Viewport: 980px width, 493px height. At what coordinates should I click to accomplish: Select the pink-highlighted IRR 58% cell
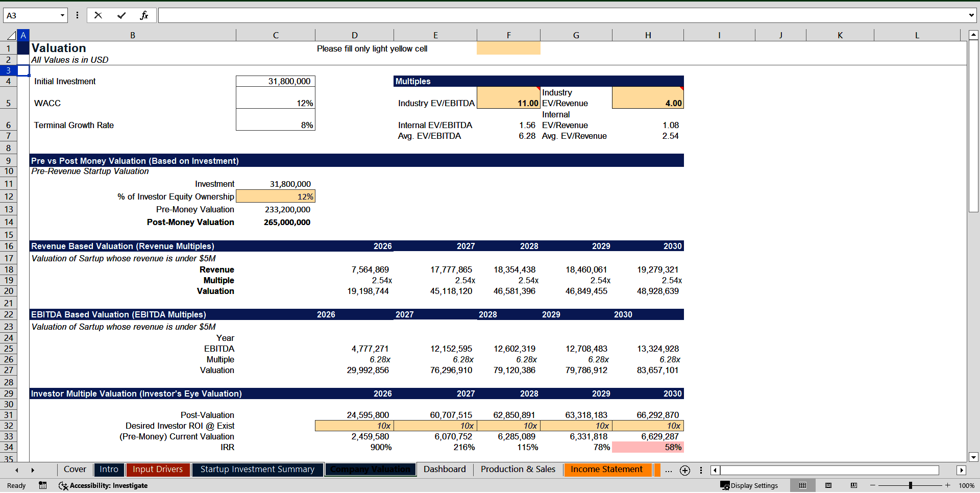648,447
